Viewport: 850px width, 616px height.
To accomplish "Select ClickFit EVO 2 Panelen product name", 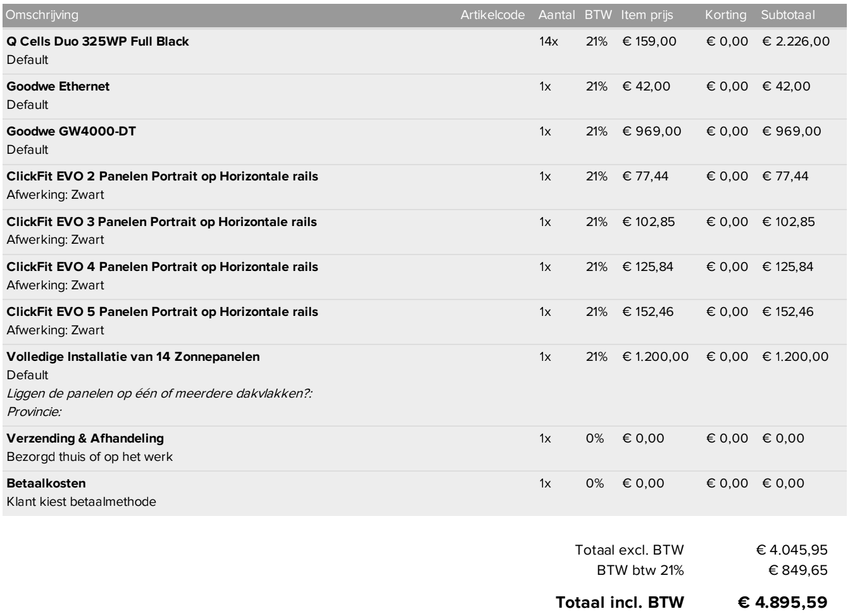I will click(162, 177).
